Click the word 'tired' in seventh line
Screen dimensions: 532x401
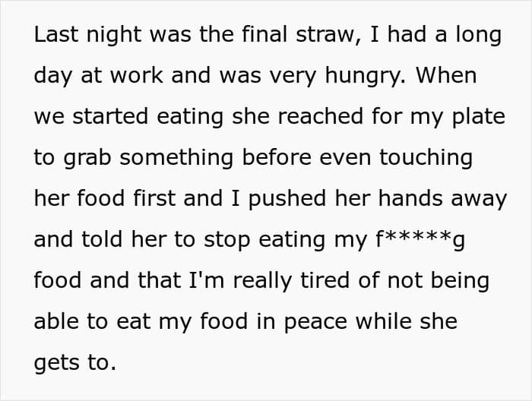325,281
